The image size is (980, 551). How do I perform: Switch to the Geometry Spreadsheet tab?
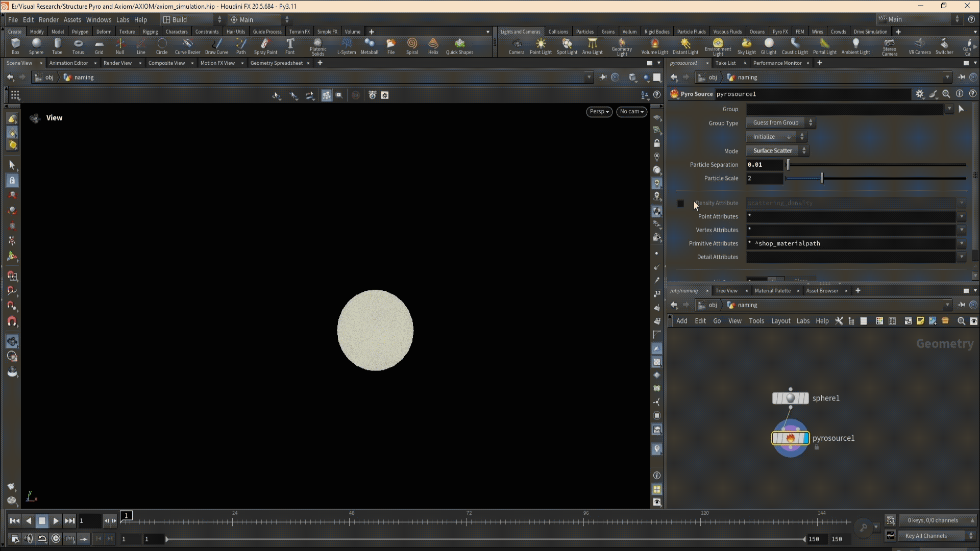(x=276, y=63)
